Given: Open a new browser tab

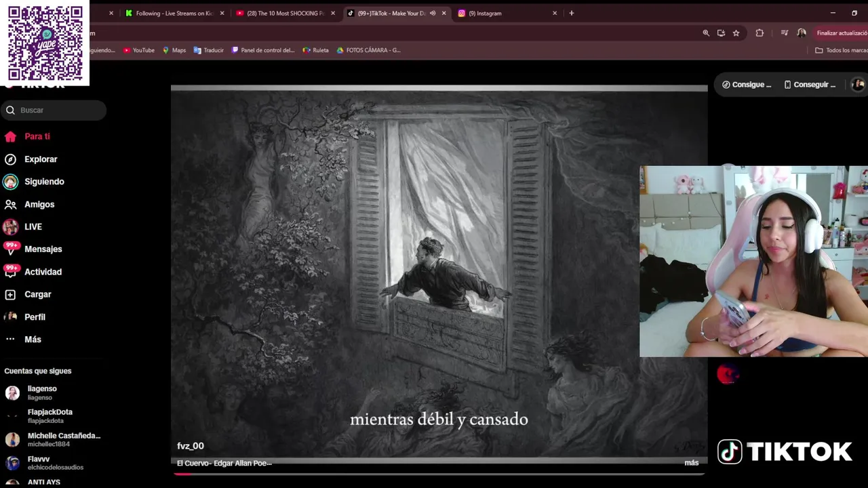Looking at the screenshot, I should [x=572, y=13].
